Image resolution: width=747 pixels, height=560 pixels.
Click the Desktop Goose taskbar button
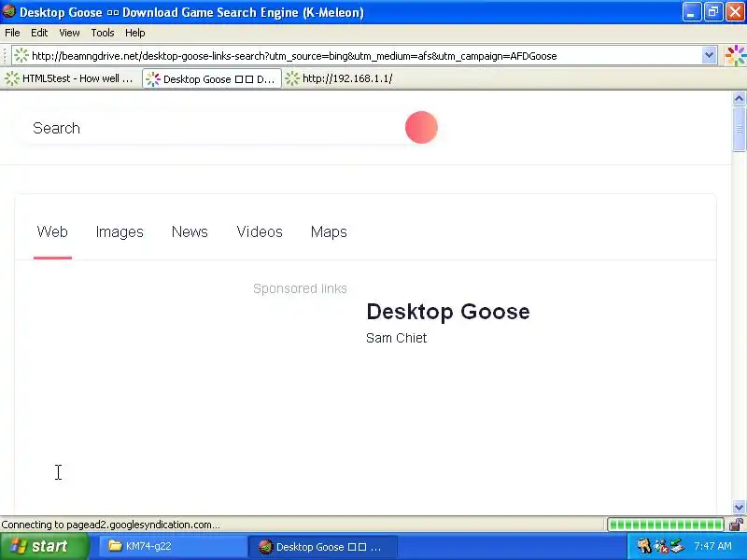322,547
